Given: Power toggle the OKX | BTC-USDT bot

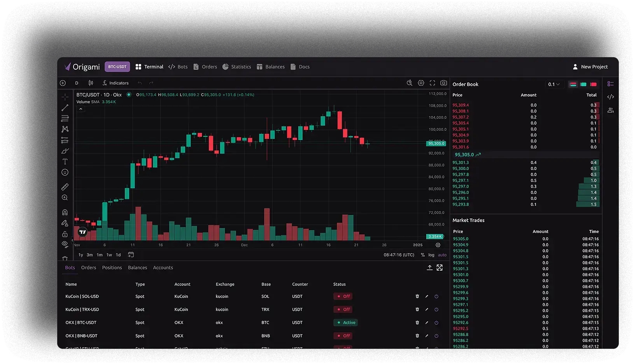Looking at the screenshot, I should pyautogui.click(x=436, y=323).
